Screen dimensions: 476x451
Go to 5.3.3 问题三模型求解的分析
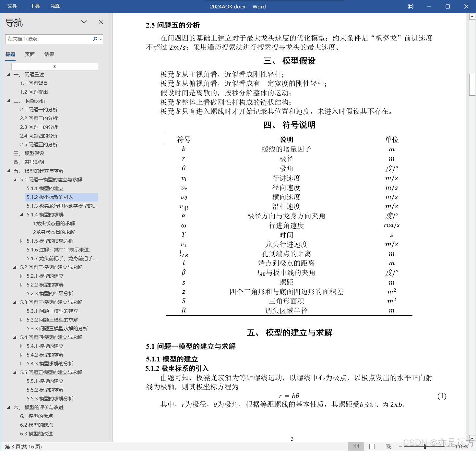(x=57, y=329)
